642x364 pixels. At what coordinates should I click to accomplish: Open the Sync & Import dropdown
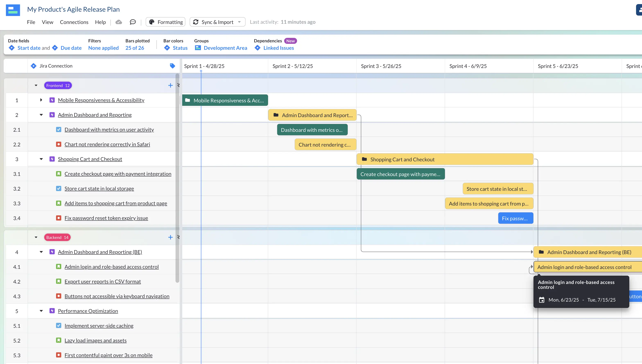point(217,22)
